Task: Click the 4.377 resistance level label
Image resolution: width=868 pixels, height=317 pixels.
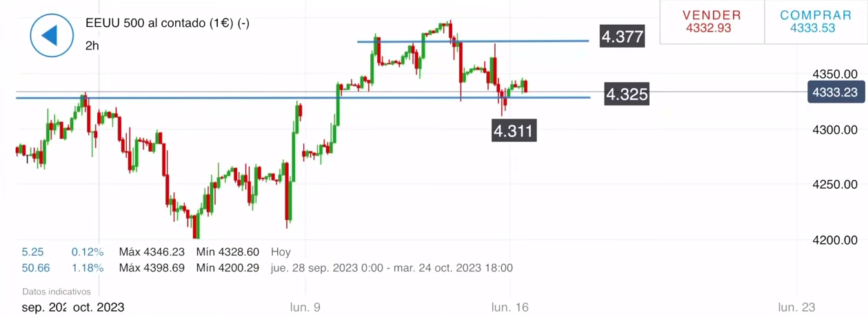Action: (622, 37)
